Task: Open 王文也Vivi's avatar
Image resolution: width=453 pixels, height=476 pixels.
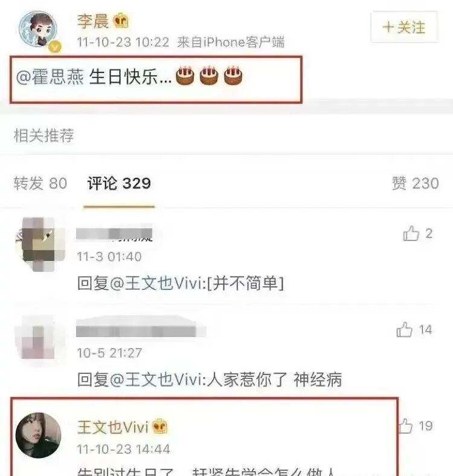Action: click(38, 435)
